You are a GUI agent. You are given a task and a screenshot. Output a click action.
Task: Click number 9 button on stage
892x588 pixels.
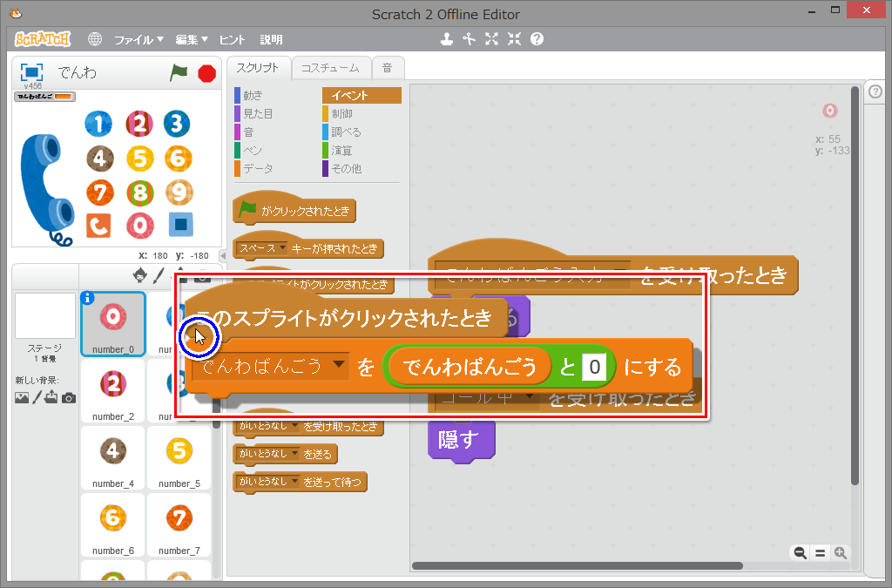tap(179, 193)
